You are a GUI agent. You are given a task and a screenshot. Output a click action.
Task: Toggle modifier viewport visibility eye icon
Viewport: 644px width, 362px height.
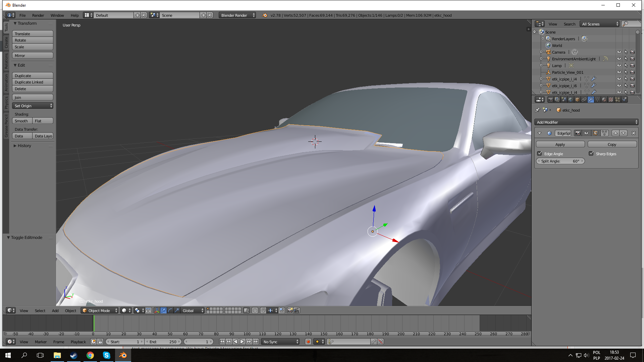pyautogui.click(x=586, y=133)
